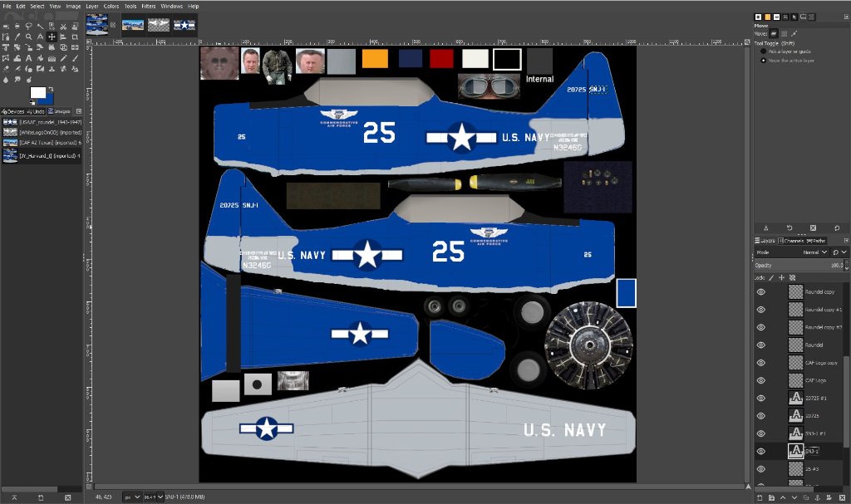Click the layer Opacity slider
The width and height of the screenshot is (851, 504).
point(799,266)
